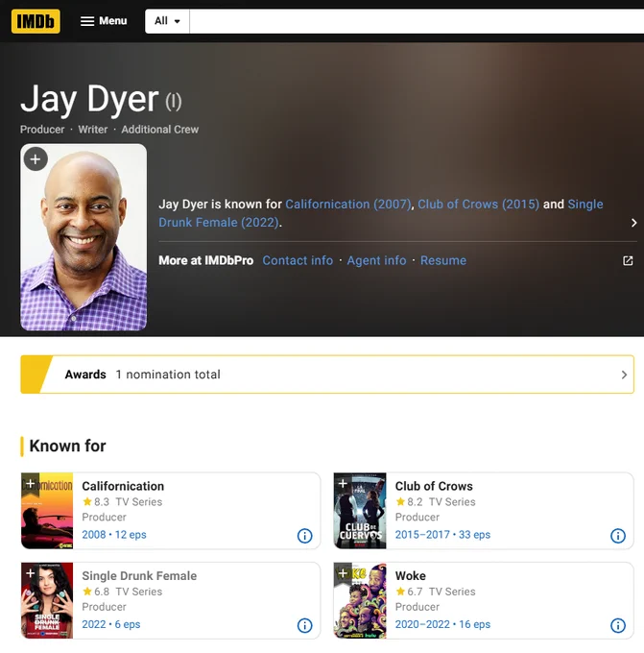Viewport: 644px width, 653px height.
Task: Open the Woke title
Action: (411, 576)
